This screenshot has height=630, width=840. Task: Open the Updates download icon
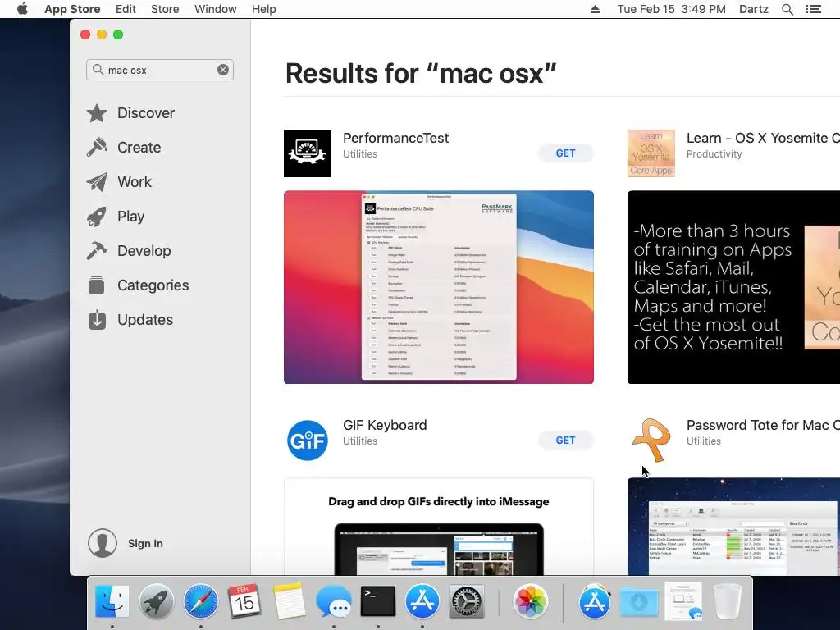[97, 320]
